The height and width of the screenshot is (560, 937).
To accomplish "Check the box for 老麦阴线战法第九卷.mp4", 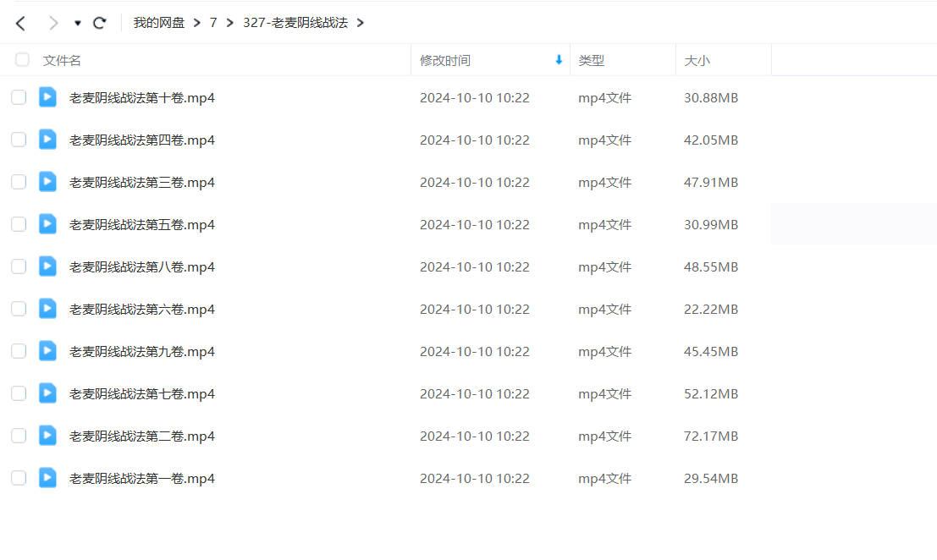I will pos(19,351).
